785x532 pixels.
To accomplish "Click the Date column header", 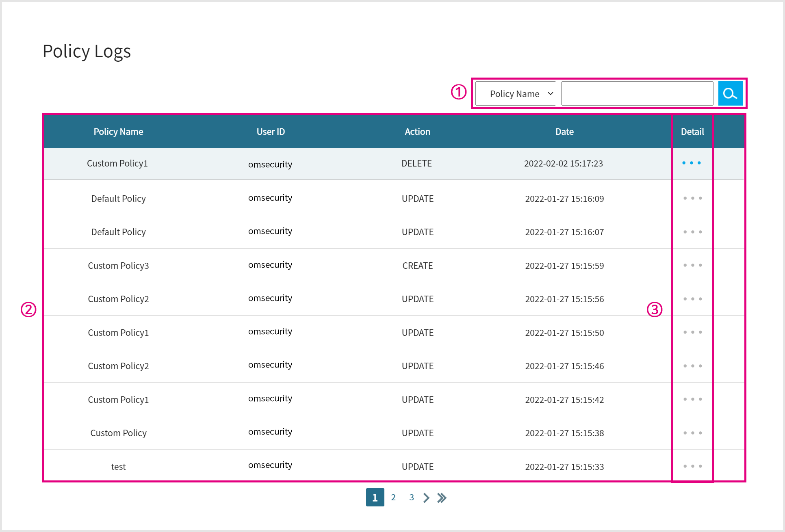I will coord(564,132).
